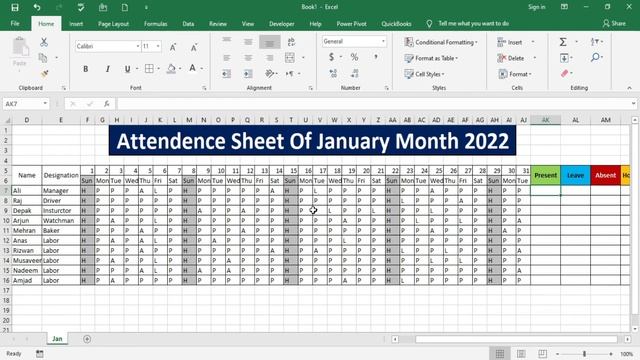Merge and center the cells
The width and height of the screenshot is (640, 360).
290,58
